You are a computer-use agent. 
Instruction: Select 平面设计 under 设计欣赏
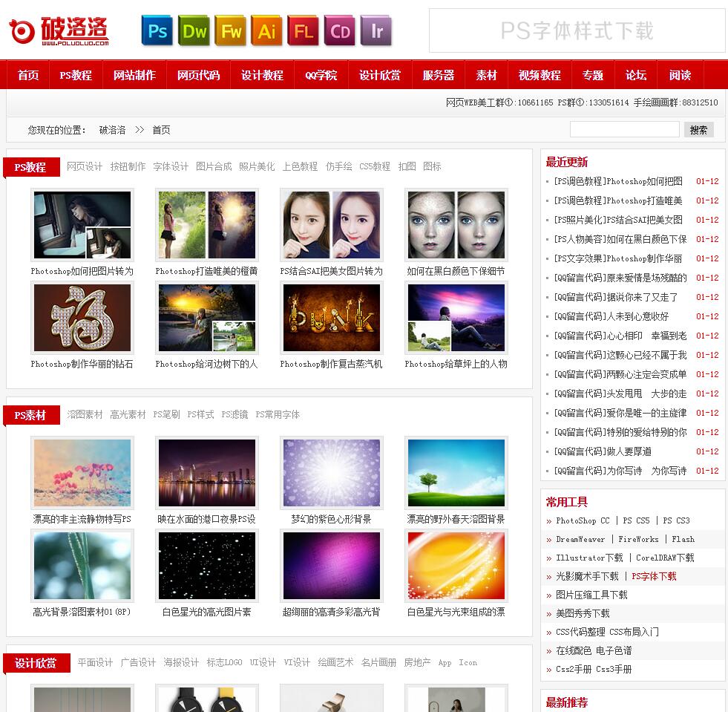pyautogui.click(x=95, y=662)
